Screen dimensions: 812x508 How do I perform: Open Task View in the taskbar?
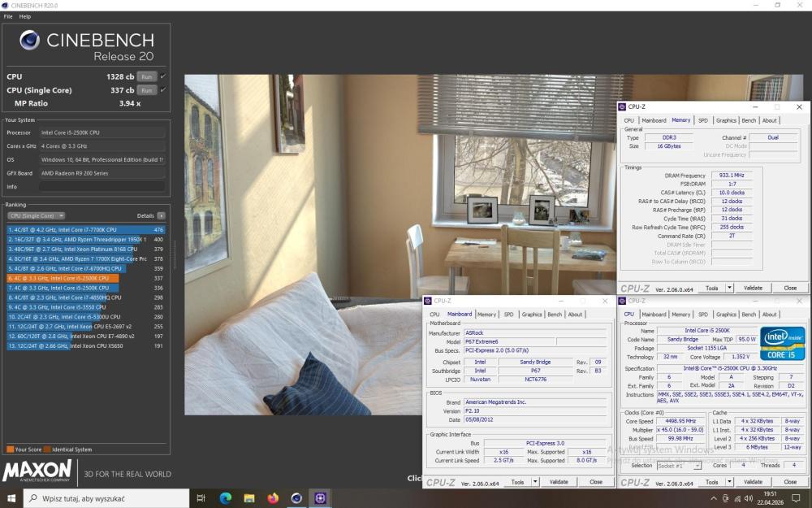click(201, 498)
